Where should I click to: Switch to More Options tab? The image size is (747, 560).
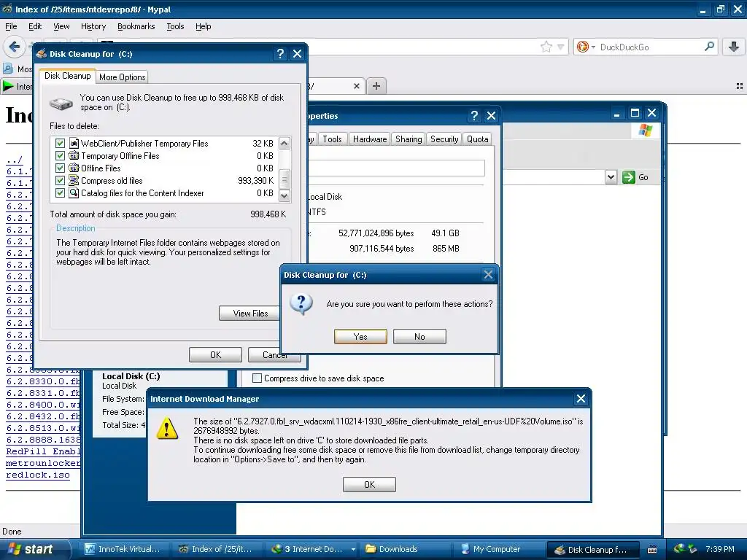click(122, 77)
